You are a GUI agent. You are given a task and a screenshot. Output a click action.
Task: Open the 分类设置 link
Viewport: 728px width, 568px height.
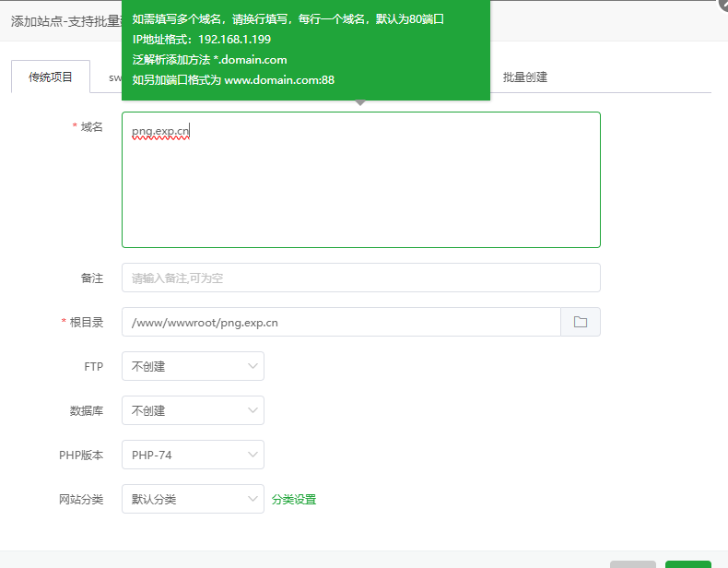294,499
